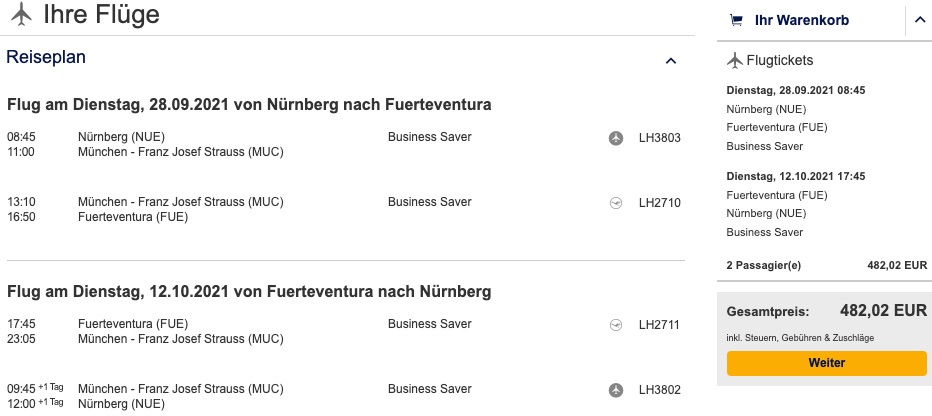
Task: Open flight number LH2711
Action: point(659,325)
